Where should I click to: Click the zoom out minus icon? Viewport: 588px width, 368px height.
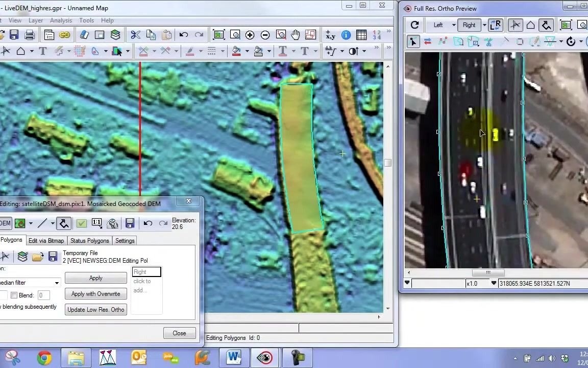(265, 35)
